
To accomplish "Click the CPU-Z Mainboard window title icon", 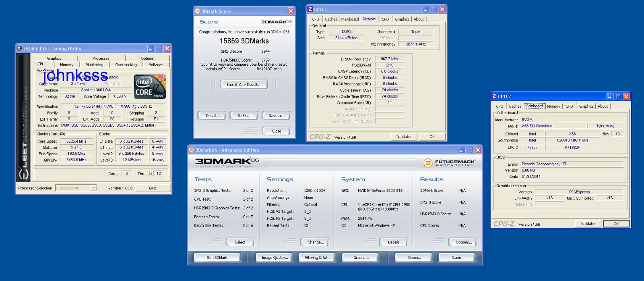I will tap(494, 96).
